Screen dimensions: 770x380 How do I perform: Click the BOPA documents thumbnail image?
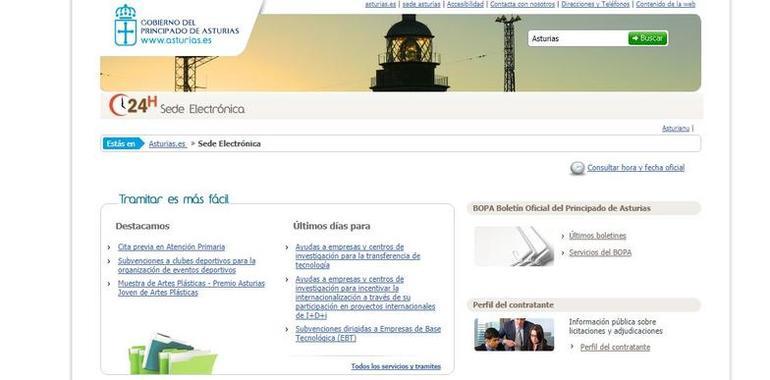tap(514, 246)
